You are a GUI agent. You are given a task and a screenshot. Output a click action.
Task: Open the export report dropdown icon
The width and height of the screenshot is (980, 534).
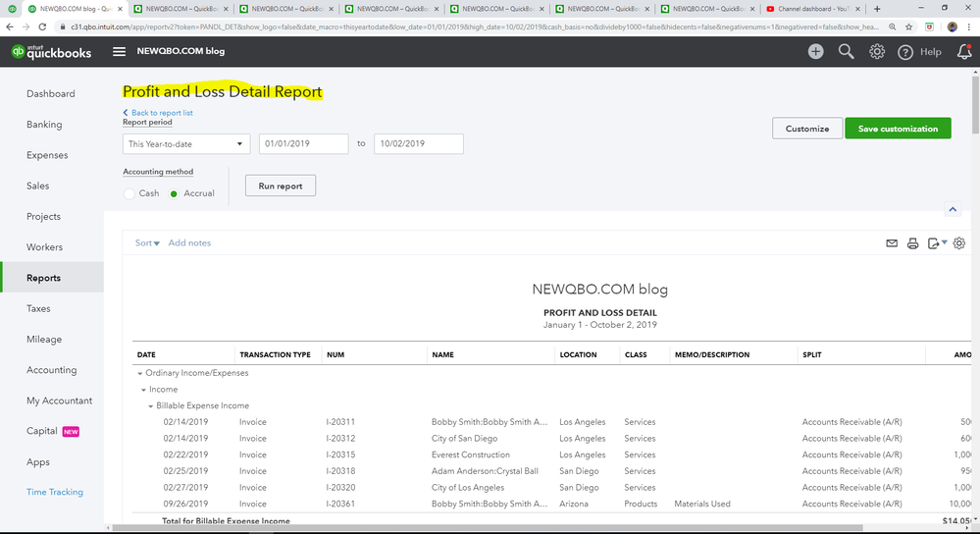937,243
